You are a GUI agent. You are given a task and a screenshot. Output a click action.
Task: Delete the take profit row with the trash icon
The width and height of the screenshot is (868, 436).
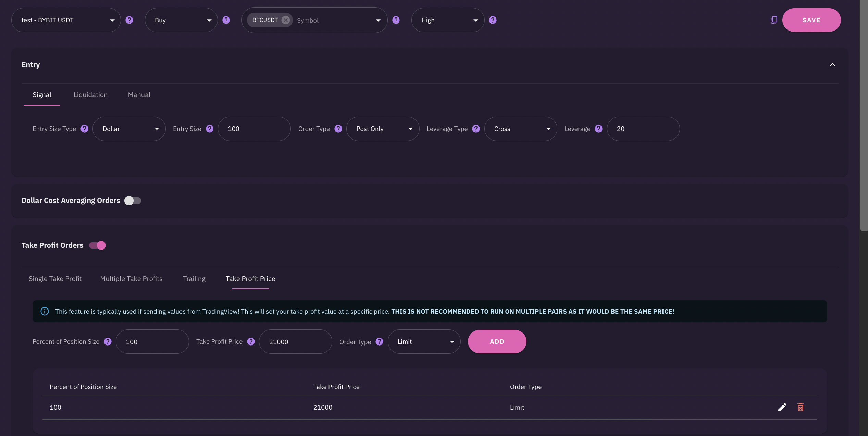(800, 407)
